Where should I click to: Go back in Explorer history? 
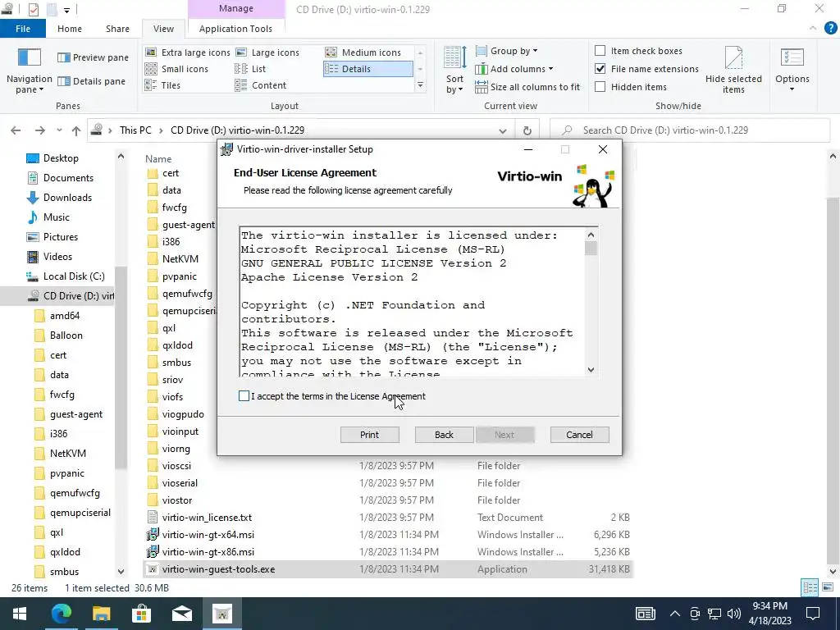click(16, 130)
